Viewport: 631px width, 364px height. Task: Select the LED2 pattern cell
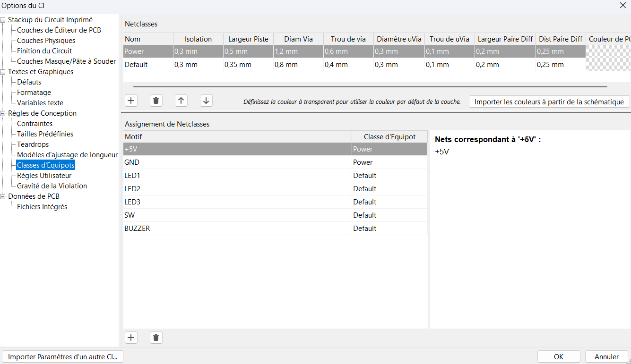[x=237, y=189]
